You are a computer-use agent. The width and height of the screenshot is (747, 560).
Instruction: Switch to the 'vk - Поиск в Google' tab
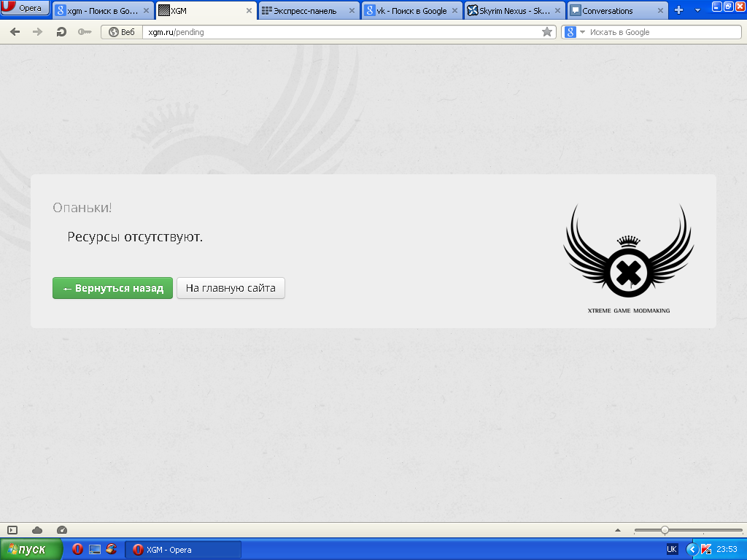(411, 10)
